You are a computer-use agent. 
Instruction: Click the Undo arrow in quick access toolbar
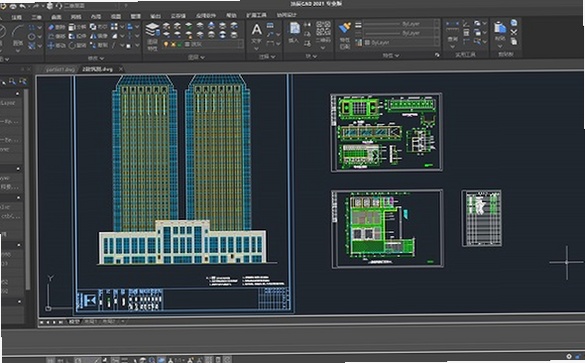pos(22,6)
